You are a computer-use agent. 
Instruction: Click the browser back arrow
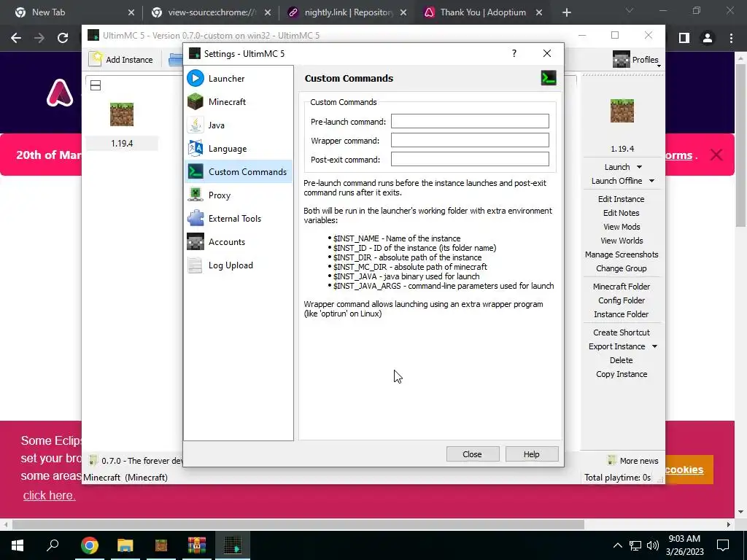16,38
